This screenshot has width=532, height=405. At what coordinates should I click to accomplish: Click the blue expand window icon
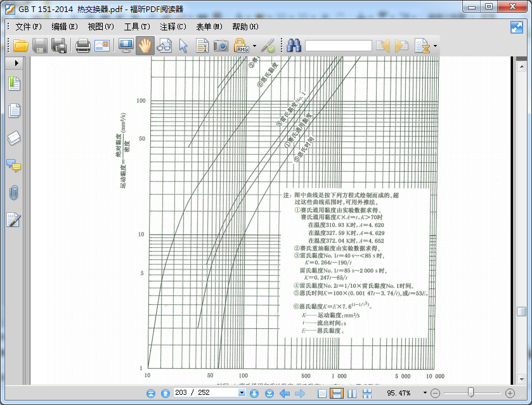point(517,27)
